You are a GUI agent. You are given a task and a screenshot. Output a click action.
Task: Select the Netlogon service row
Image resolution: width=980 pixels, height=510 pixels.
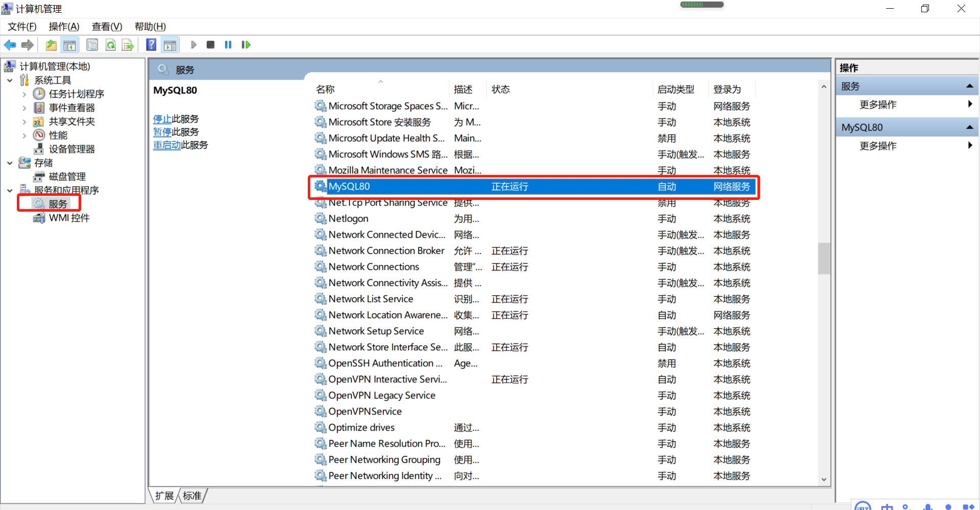coord(534,219)
